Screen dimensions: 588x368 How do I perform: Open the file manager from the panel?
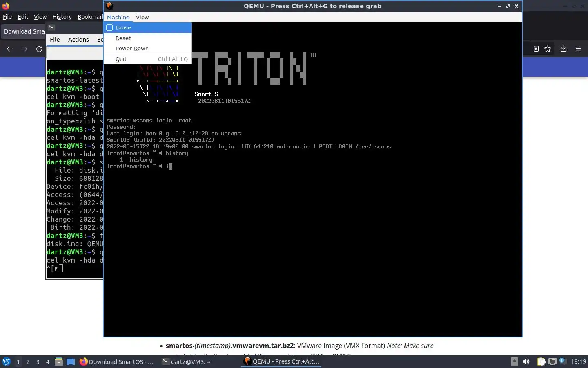pos(59,361)
